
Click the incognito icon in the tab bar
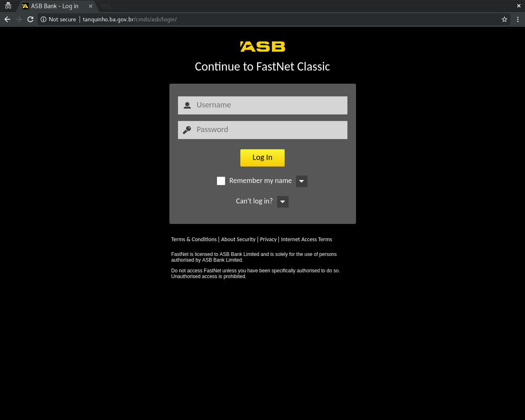8,6
